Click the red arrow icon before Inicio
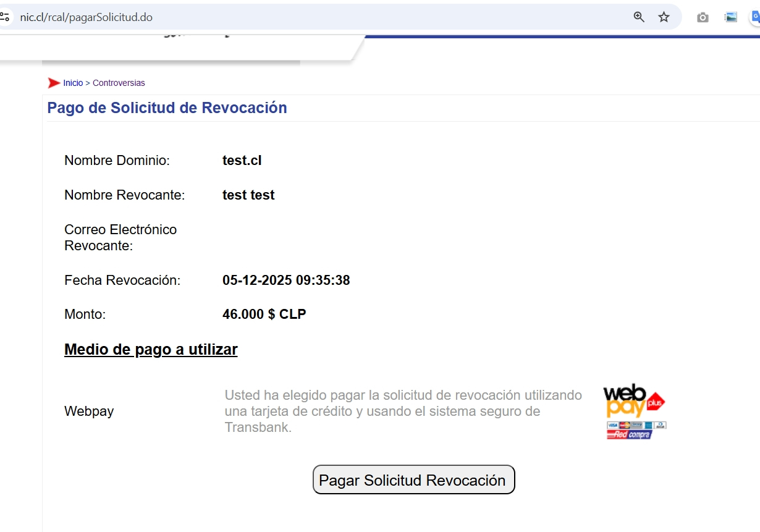Viewport: 760px width, 532px height. click(x=54, y=82)
